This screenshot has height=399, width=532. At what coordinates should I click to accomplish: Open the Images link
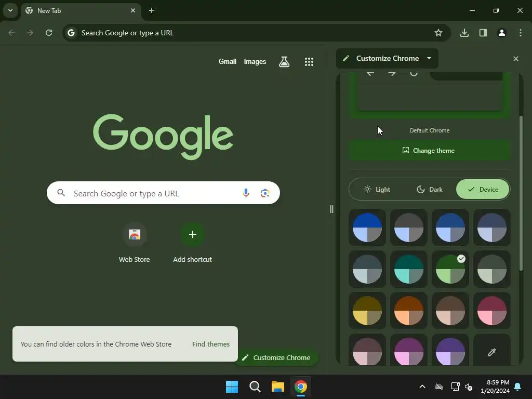(x=255, y=62)
